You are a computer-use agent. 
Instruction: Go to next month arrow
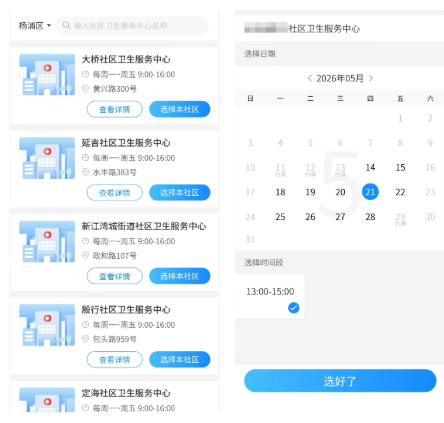pyautogui.click(x=371, y=78)
